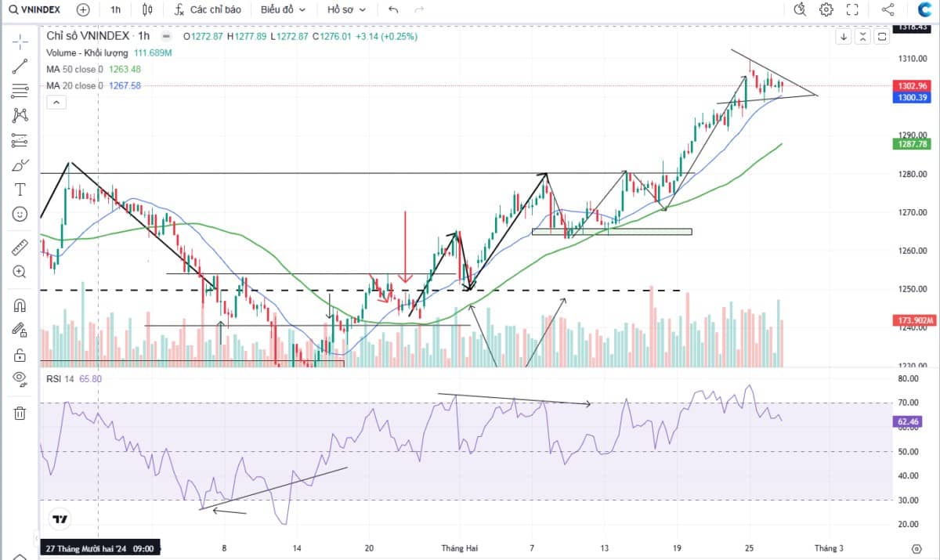The width and height of the screenshot is (940, 560).
Task: Remove drawings with trash icon
Action: [20, 413]
